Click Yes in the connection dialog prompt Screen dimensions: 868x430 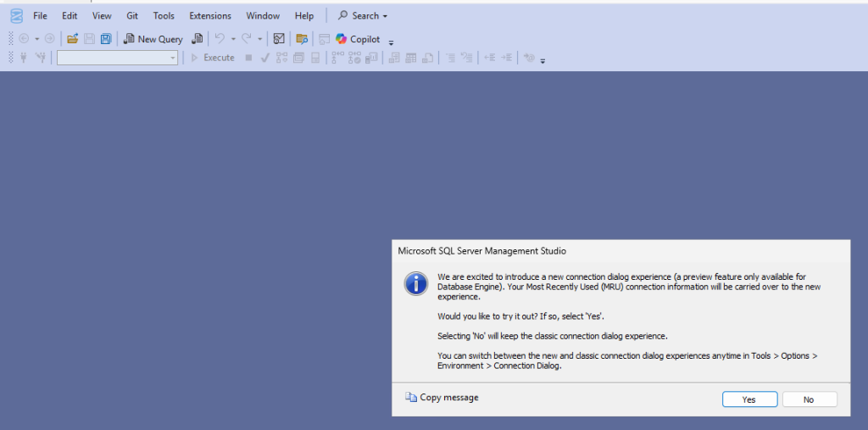click(x=749, y=399)
